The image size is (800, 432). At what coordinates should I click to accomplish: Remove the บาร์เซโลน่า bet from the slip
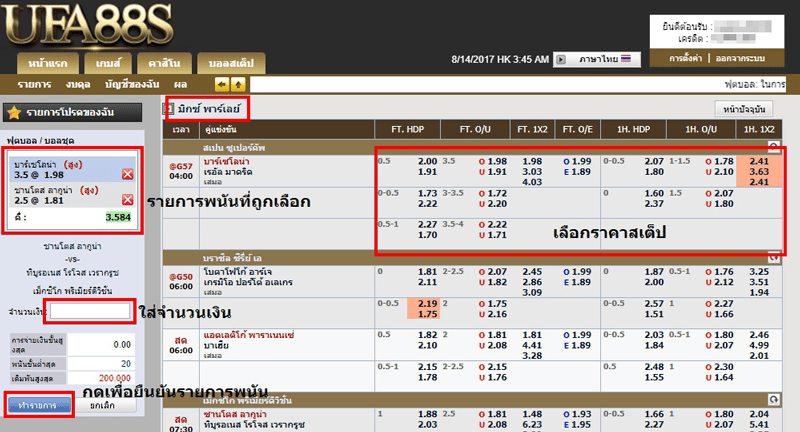pos(127,174)
